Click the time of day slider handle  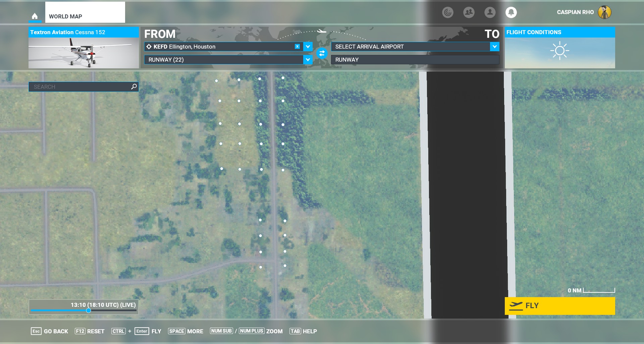pos(89,311)
